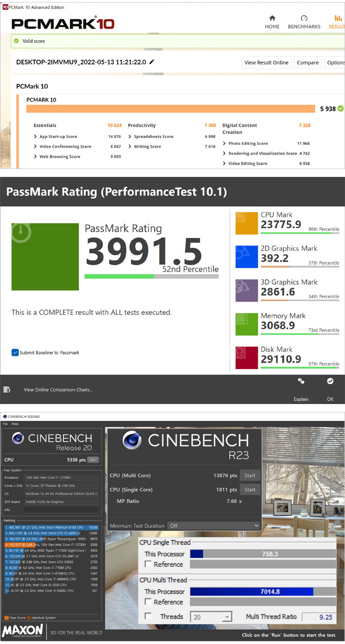Start the CPU Multi Core test

250,475
